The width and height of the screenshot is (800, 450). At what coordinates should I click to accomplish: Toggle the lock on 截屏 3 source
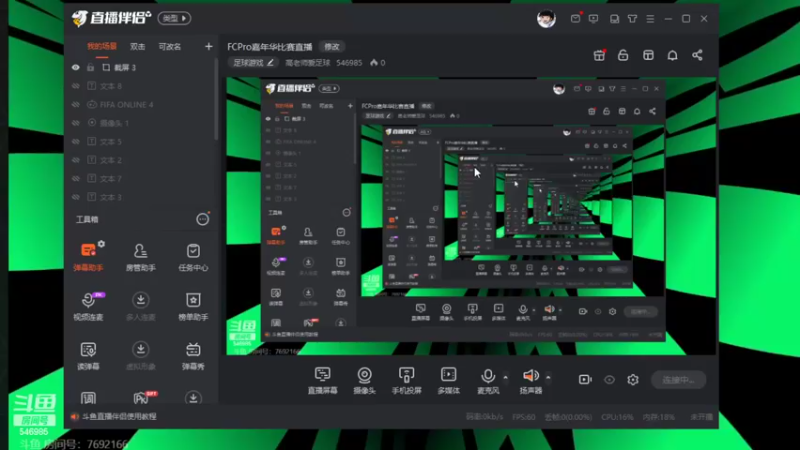[90, 67]
